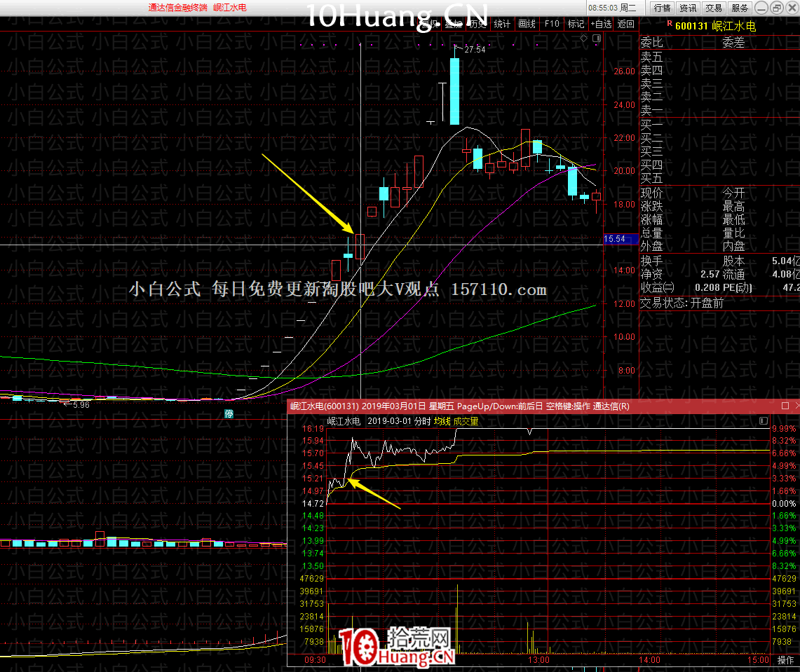Click the 成交量 label in intraday chart
800x672 pixels.
pyautogui.click(x=466, y=421)
